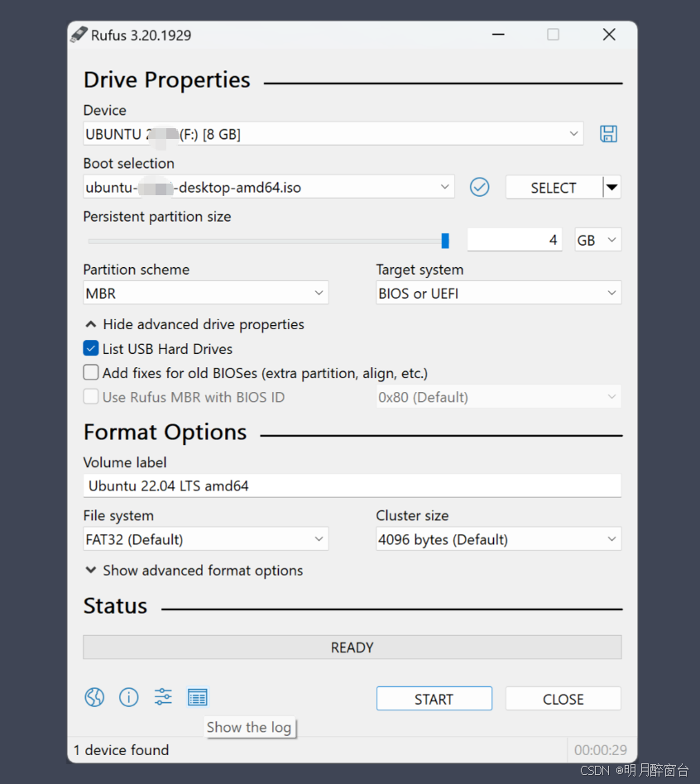
Task: Click the READY status progress bar
Action: 352,647
